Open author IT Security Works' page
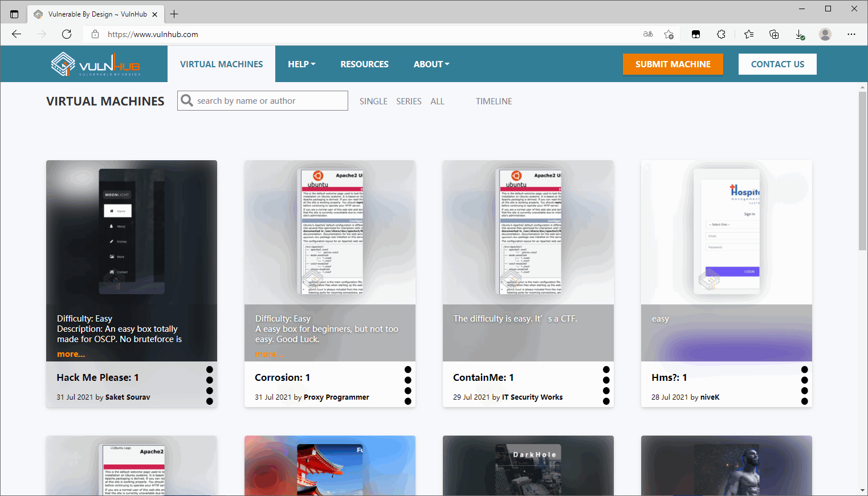Image resolution: width=868 pixels, height=496 pixels. click(532, 397)
